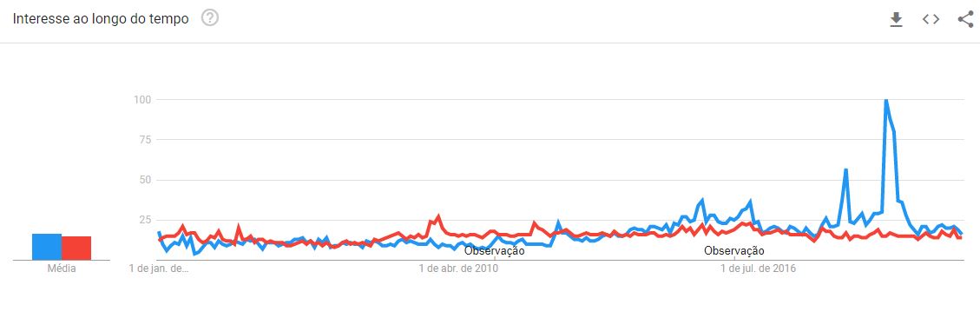Click the 75 y-axis value
Viewport: 980px width, 325px height.
click(x=146, y=140)
